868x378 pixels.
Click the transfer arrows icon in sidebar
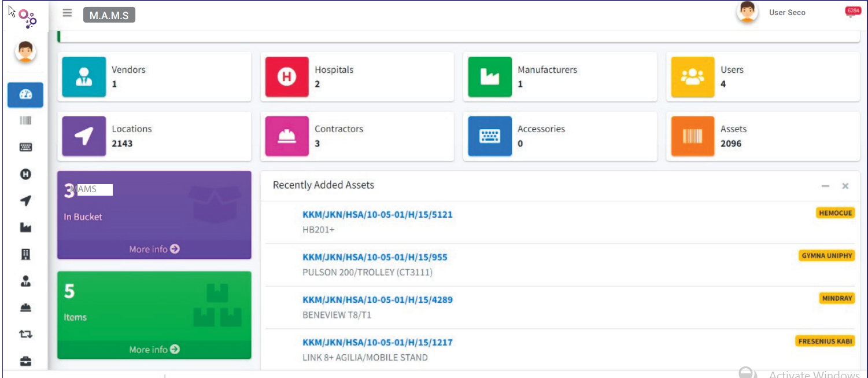click(25, 335)
